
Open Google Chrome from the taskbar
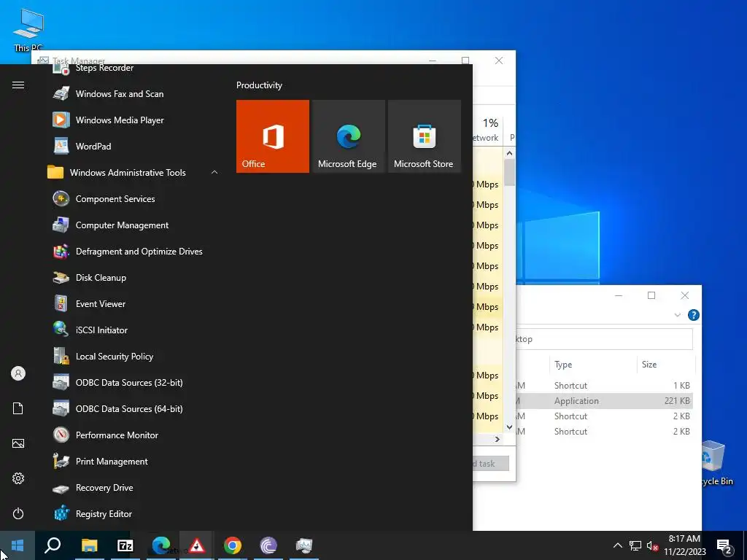[x=233, y=545]
